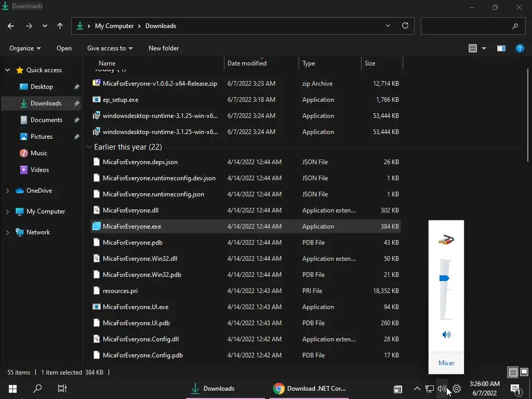Open the notification center icon

(515, 389)
